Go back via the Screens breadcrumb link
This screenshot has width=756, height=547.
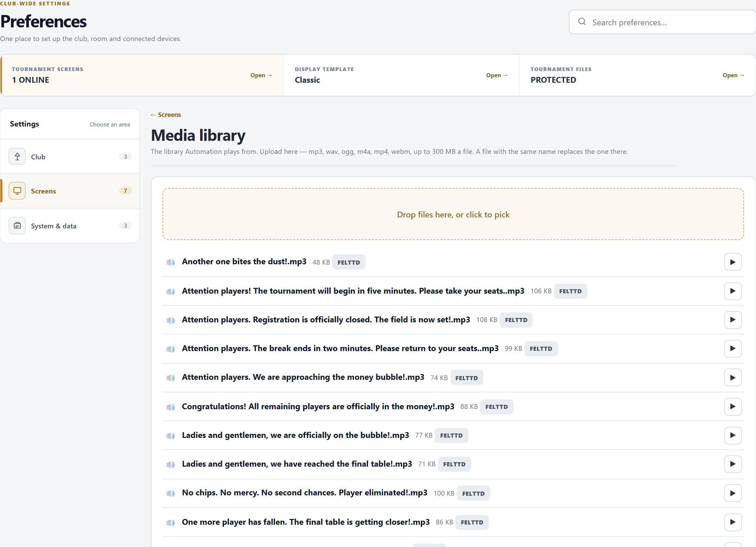[x=166, y=115]
